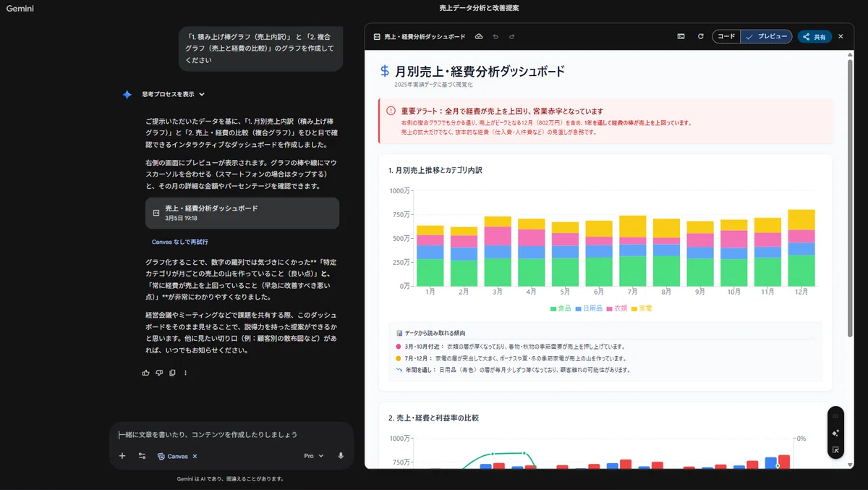Click the Gemini logo text
This screenshot has width=868, height=490.
(20, 8)
